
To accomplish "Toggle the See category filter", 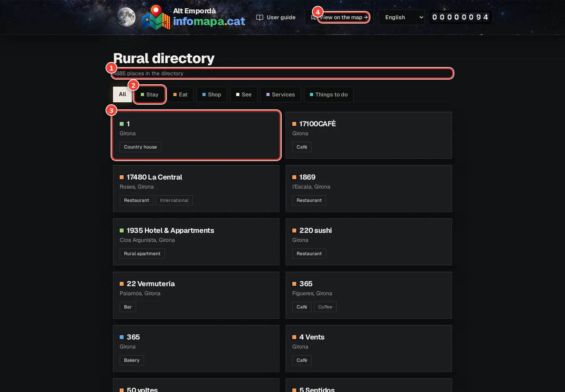I will [244, 94].
